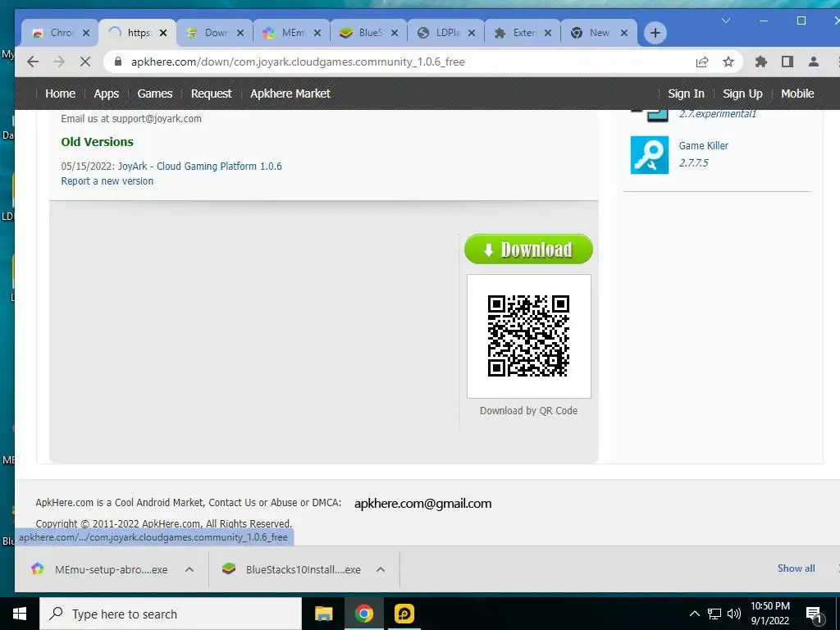Screen dimensions: 840x630
Task: View site info via the padlock icon
Action: [x=118, y=62]
